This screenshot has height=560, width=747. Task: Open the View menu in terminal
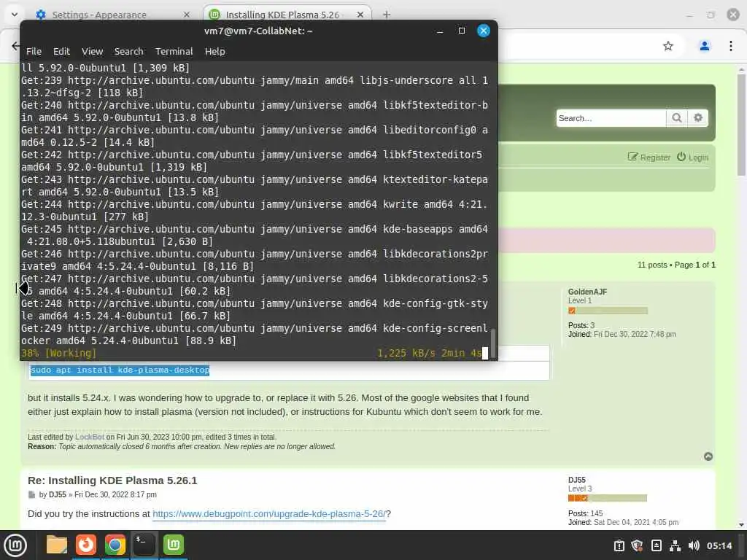pos(92,52)
